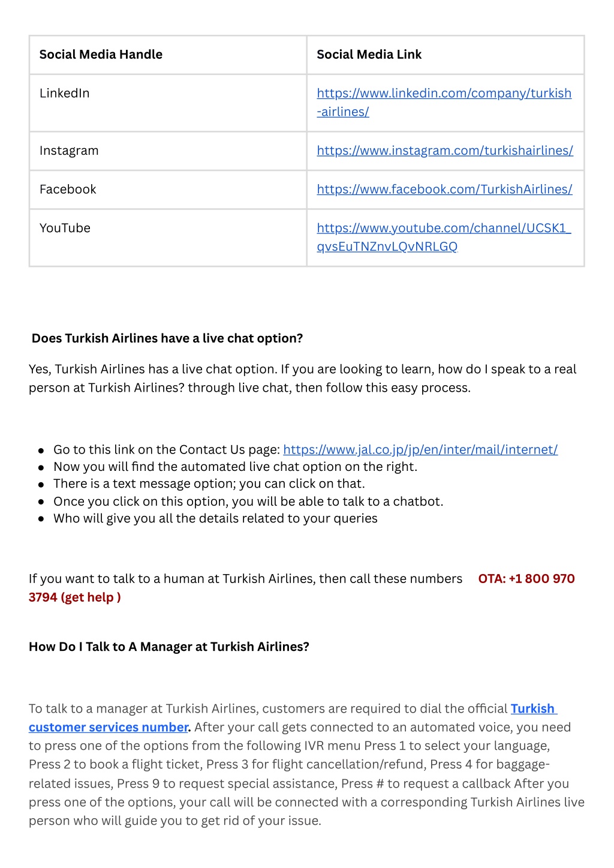Click the '(get help )' red text

click(x=91, y=597)
